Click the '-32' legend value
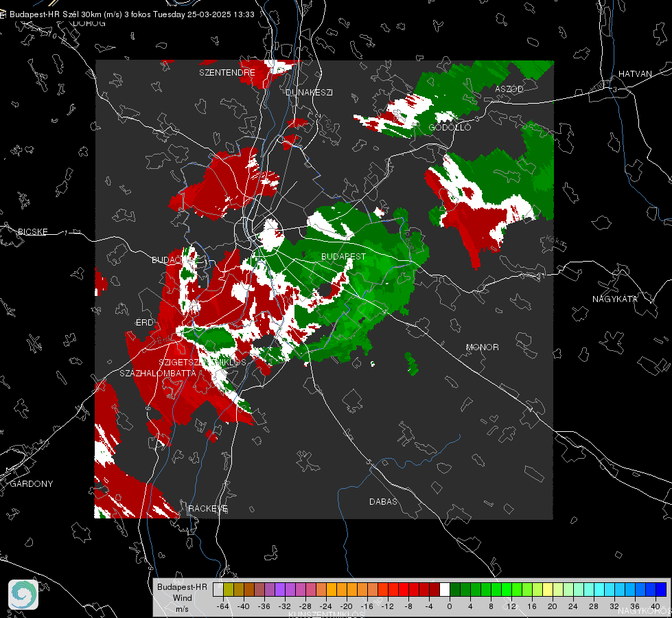The height and width of the screenshot is (618, 672). pos(285,606)
